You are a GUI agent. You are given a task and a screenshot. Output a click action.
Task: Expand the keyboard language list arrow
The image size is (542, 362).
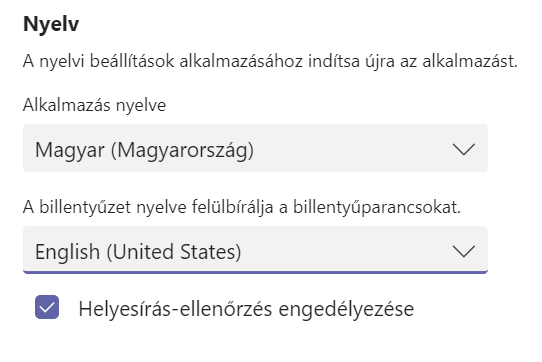[x=464, y=251]
